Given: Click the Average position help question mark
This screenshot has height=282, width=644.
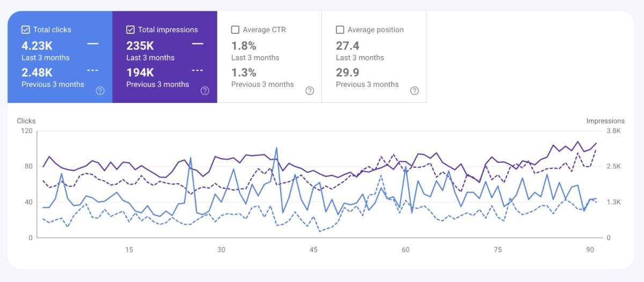Looking at the screenshot, I should pyautogui.click(x=414, y=91).
